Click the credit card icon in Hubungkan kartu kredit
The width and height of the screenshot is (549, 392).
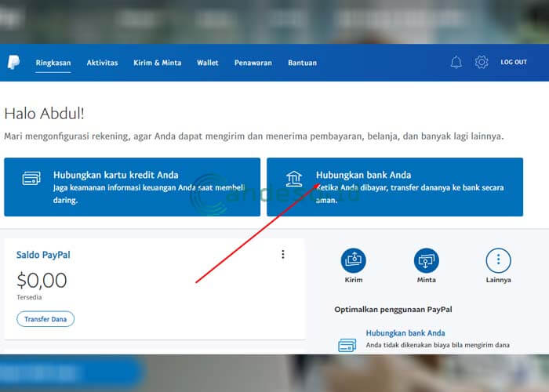click(x=31, y=178)
